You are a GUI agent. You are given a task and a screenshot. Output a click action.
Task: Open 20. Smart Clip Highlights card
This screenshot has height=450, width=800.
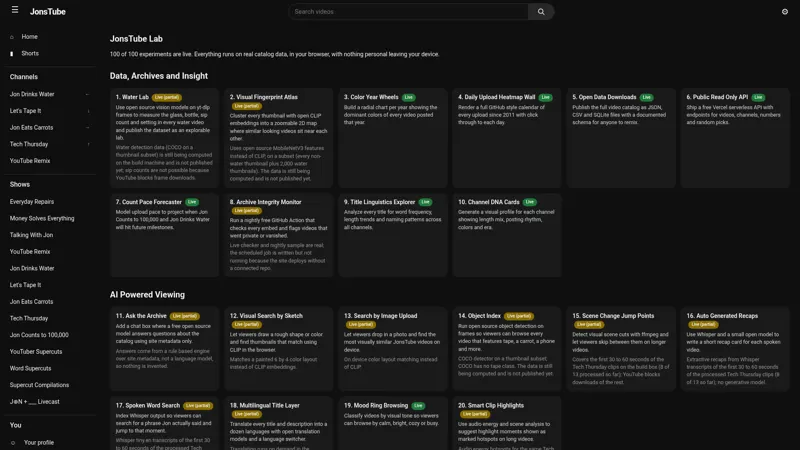tap(507, 423)
